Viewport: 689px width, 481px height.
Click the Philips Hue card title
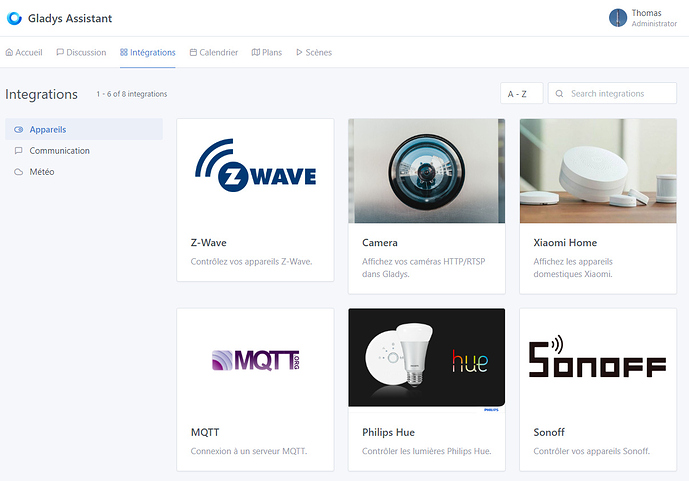[x=388, y=432]
